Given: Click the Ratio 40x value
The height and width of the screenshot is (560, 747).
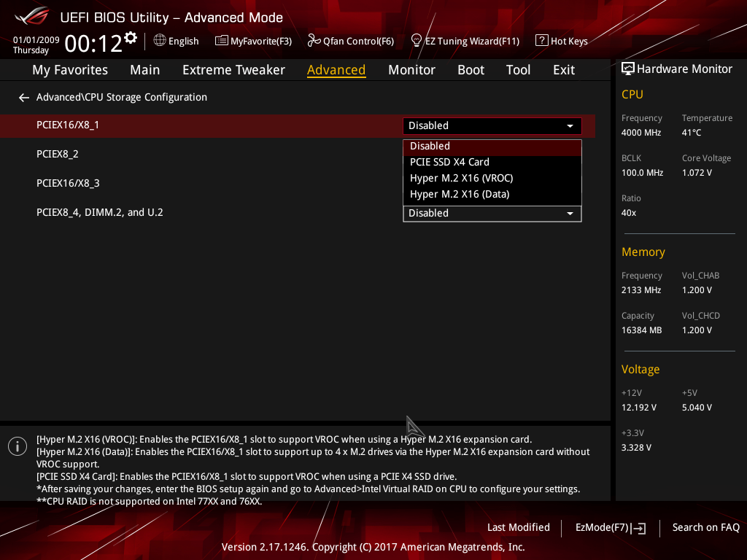Looking at the screenshot, I should 628,213.
